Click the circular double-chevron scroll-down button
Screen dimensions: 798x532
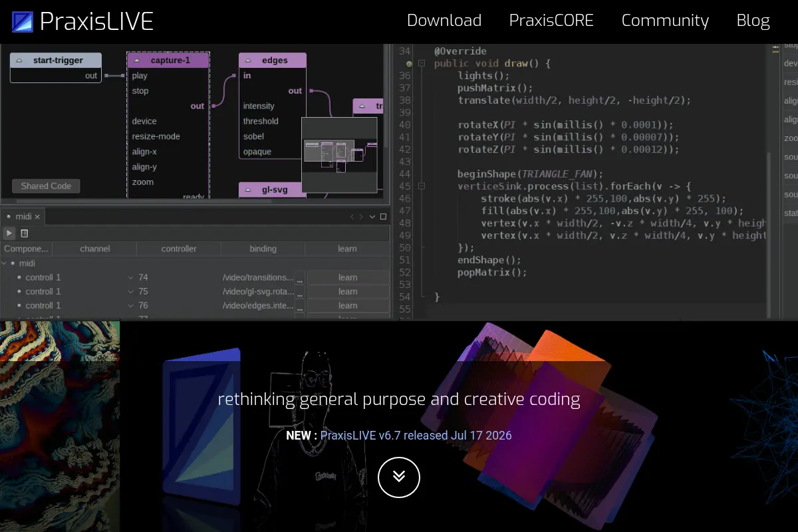coord(399,477)
